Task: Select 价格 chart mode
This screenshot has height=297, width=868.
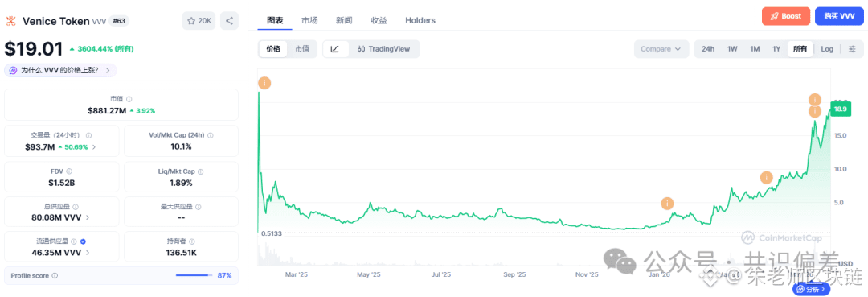Action: point(273,49)
